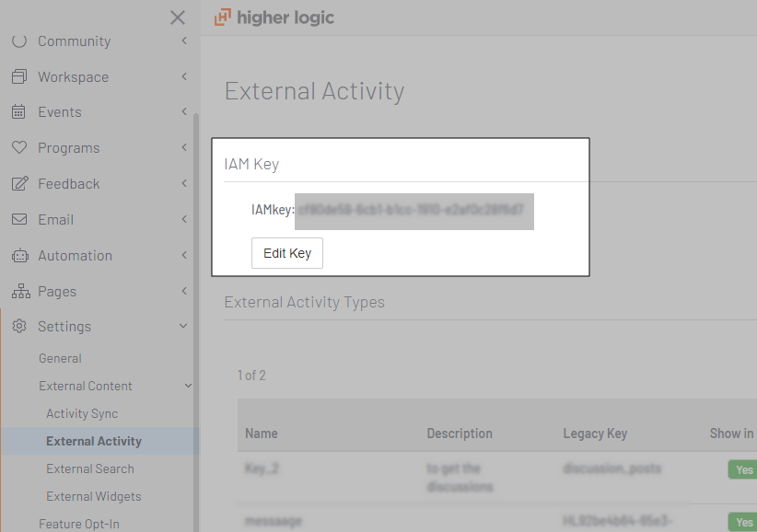The image size is (757, 532).
Task: Click the Feedback pencil-edit icon
Action: coord(19,184)
